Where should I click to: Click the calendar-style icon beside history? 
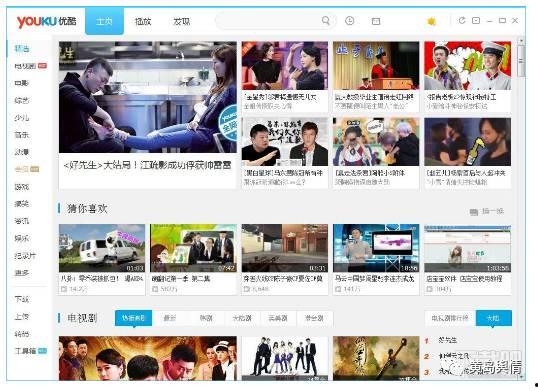click(376, 21)
